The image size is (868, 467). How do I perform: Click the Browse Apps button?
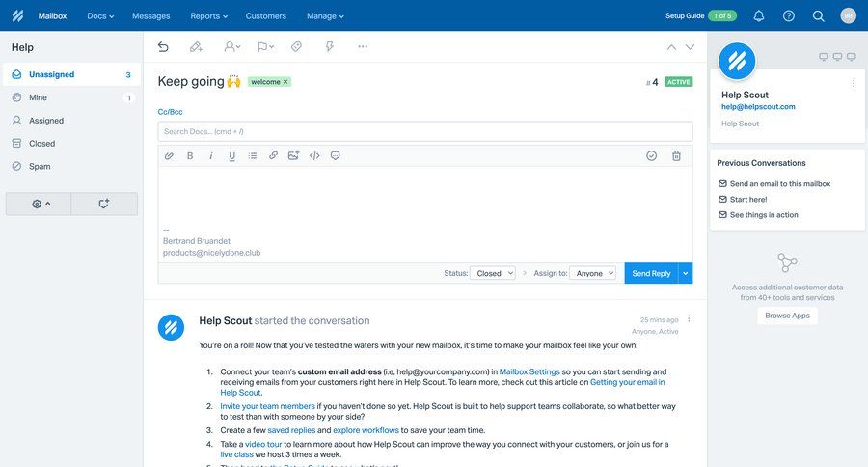(787, 316)
